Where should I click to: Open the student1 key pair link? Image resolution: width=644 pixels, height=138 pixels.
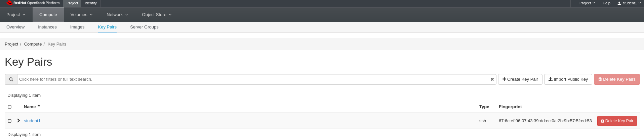pyautogui.click(x=32, y=121)
